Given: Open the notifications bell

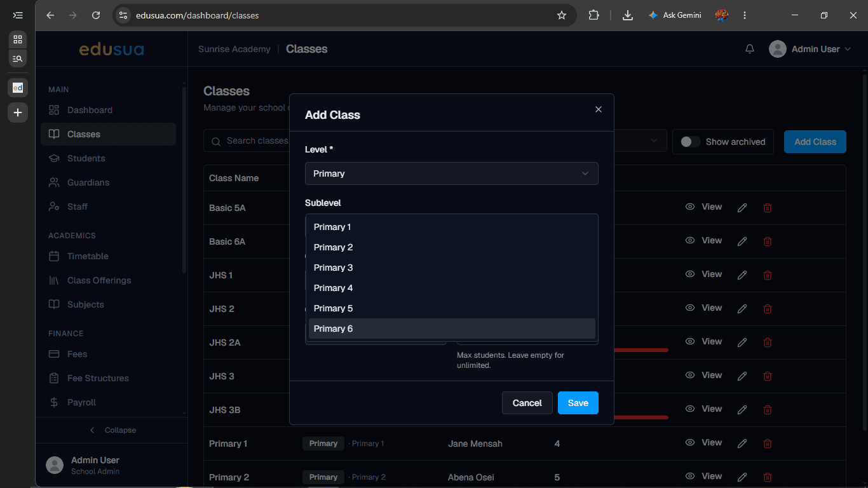Looking at the screenshot, I should 750,49.
